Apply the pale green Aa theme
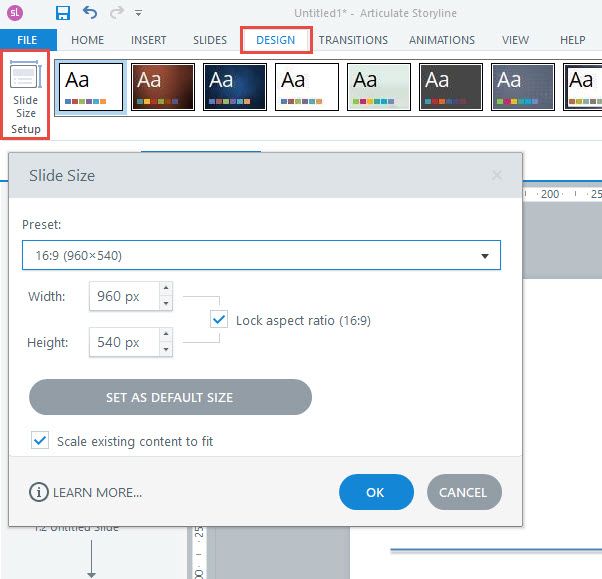 pyautogui.click(x=379, y=87)
